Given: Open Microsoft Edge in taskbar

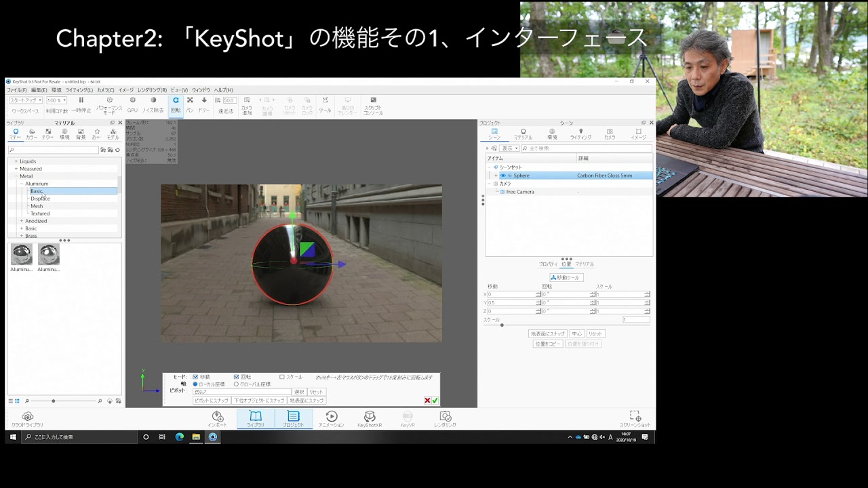Looking at the screenshot, I should tap(180, 437).
